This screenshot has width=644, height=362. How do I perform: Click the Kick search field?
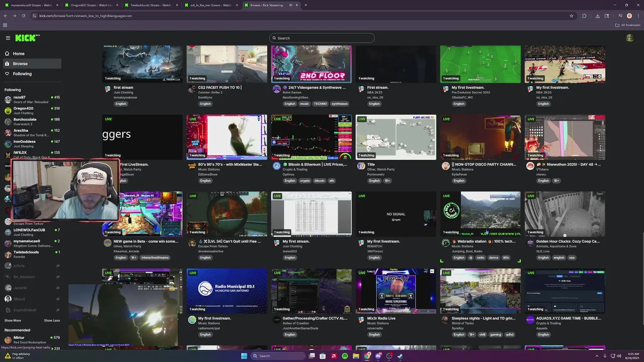(x=322, y=38)
